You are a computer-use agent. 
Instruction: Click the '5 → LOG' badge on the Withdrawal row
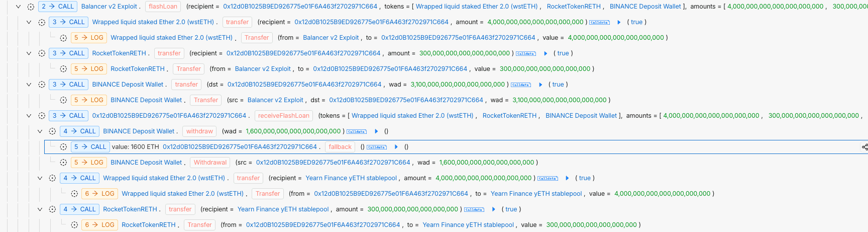(x=88, y=163)
